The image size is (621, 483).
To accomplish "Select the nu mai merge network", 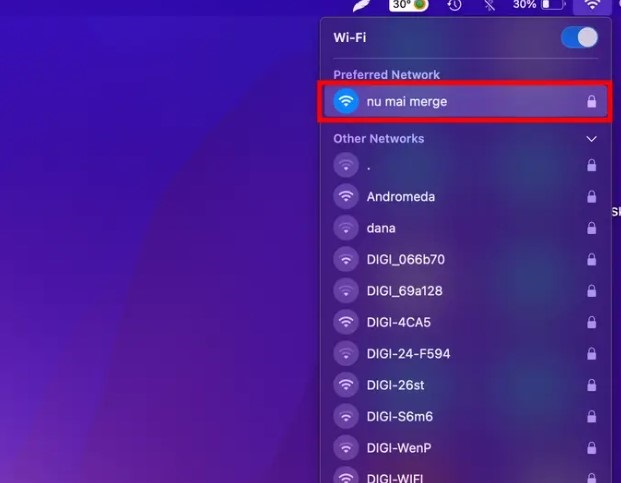I will pos(465,102).
